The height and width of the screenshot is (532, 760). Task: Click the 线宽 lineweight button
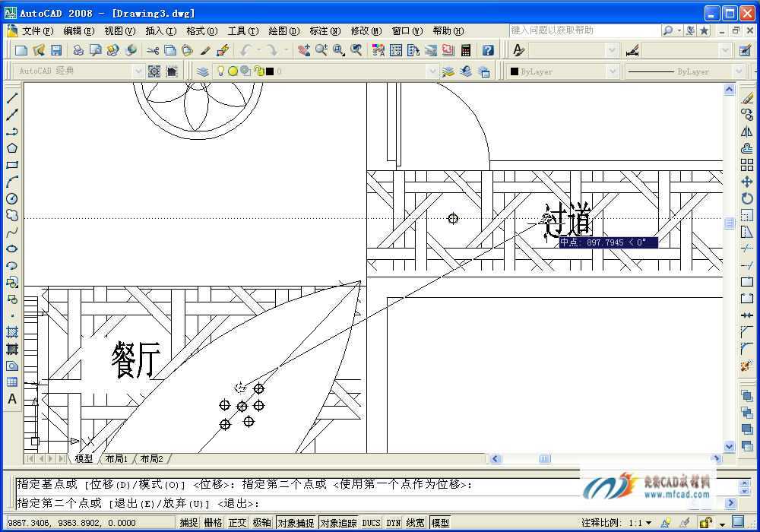coord(415,523)
